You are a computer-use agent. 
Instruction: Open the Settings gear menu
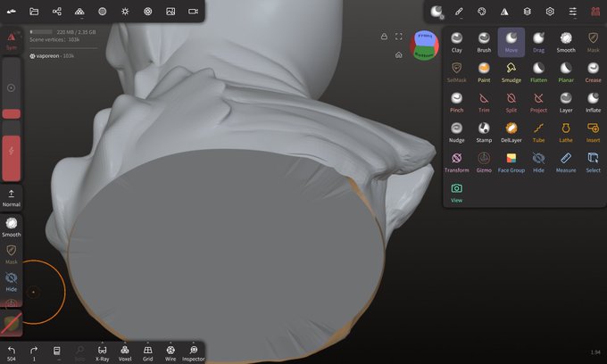point(550,12)
